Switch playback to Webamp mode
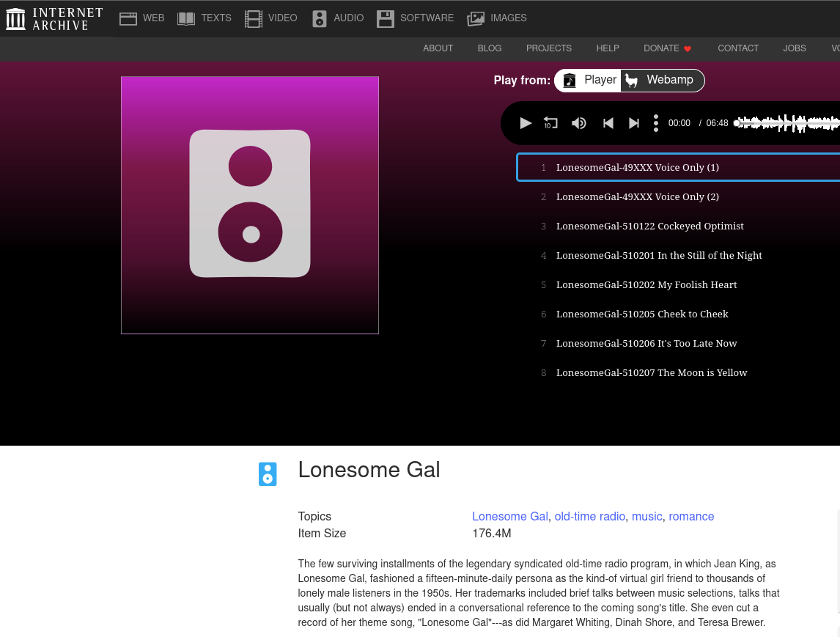The image size is (840, 637). [x=662, y=81]
